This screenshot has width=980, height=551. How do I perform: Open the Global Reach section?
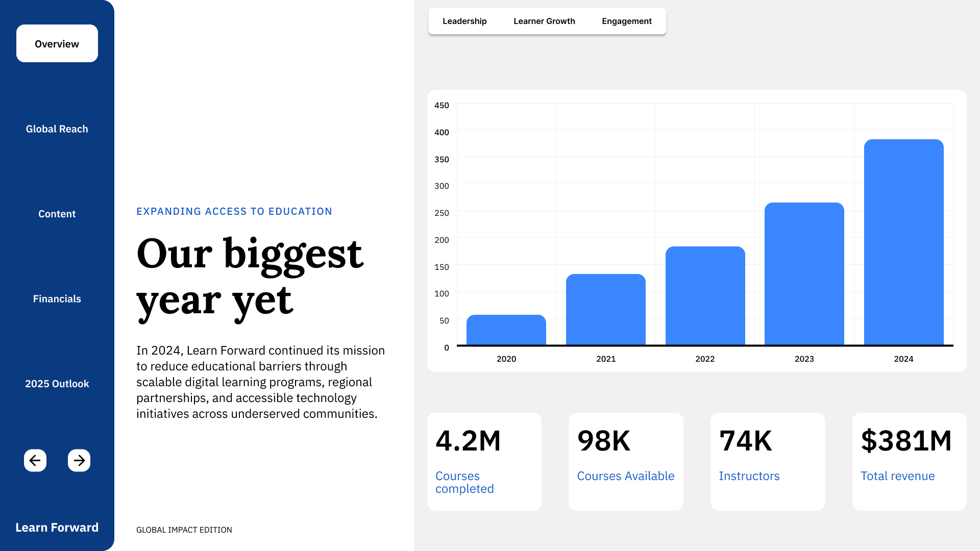(x=57, y=129)
